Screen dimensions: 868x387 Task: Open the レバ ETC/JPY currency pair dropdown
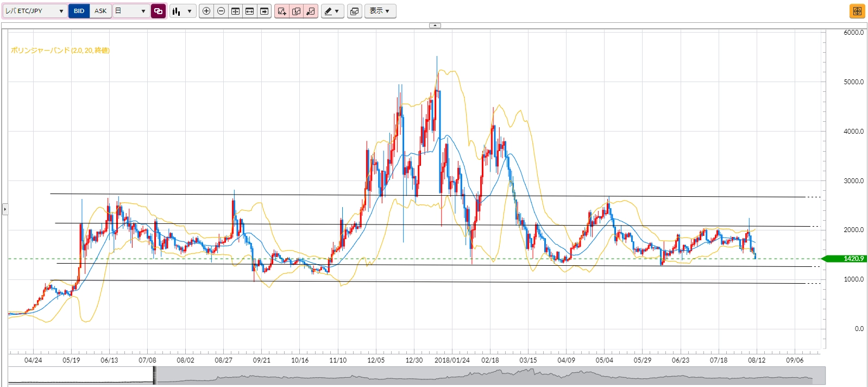click(35, 11)
